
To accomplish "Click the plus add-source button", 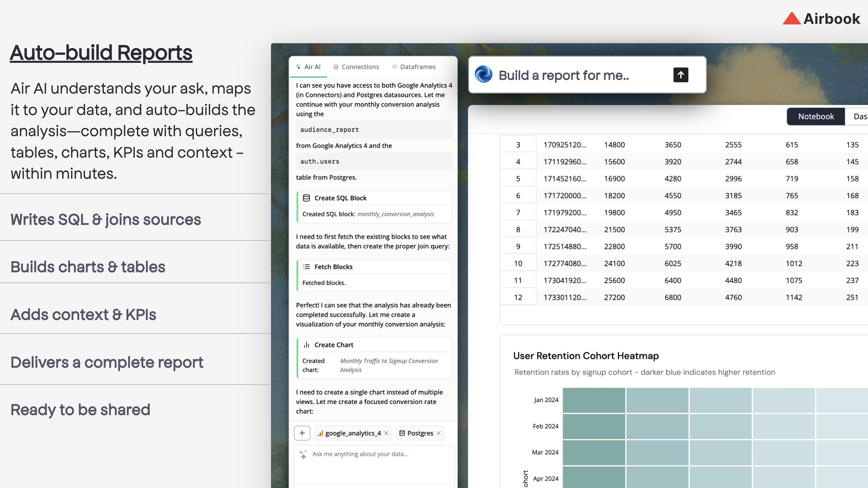I will (302, 433).
